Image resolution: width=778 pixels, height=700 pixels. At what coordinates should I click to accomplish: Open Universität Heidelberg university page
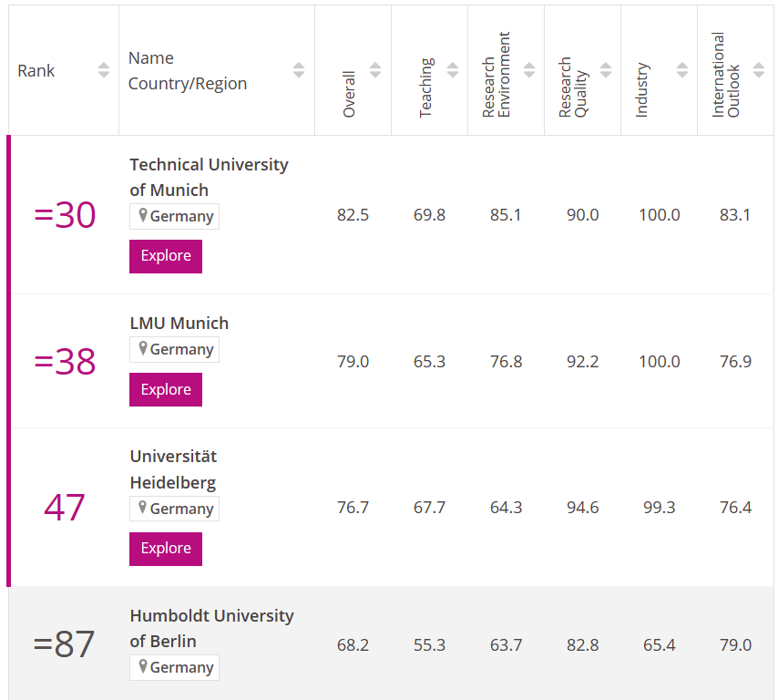pos(173,468)
